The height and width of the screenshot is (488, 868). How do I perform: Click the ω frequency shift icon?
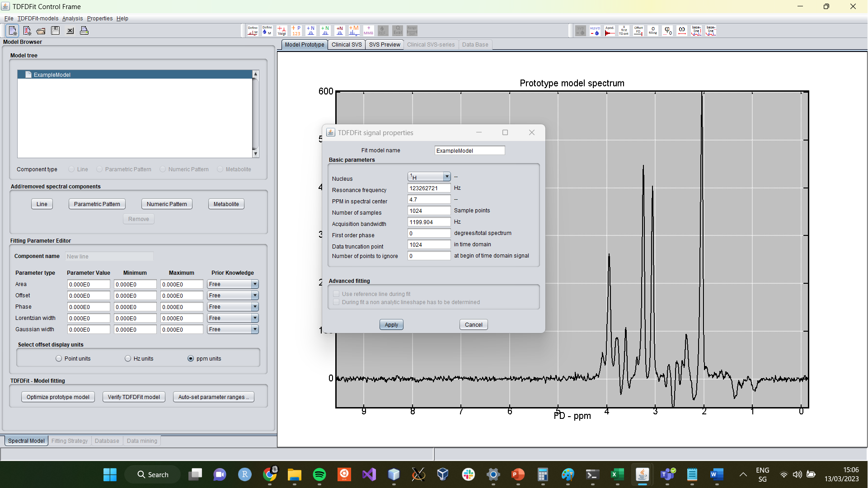click(x=682, y=31)
